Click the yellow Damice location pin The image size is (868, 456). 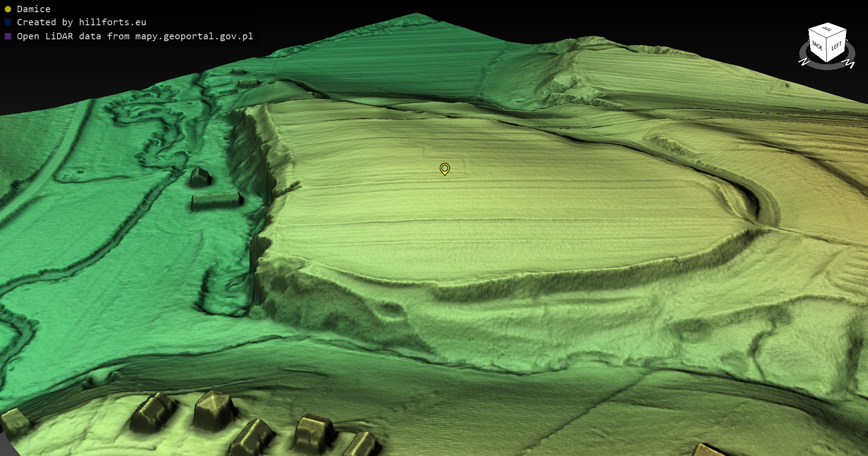click(x=444, y=169)
